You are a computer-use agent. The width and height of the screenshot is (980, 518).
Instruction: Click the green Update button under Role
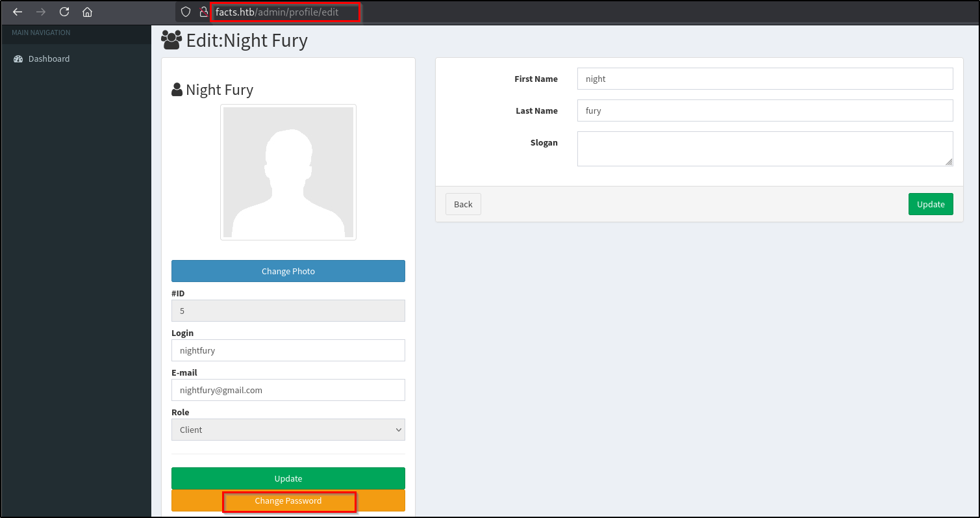[x=288, y=478]
